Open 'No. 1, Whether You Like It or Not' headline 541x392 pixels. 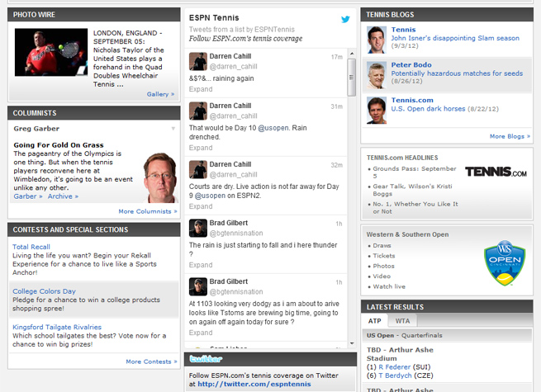pos(415,208)
